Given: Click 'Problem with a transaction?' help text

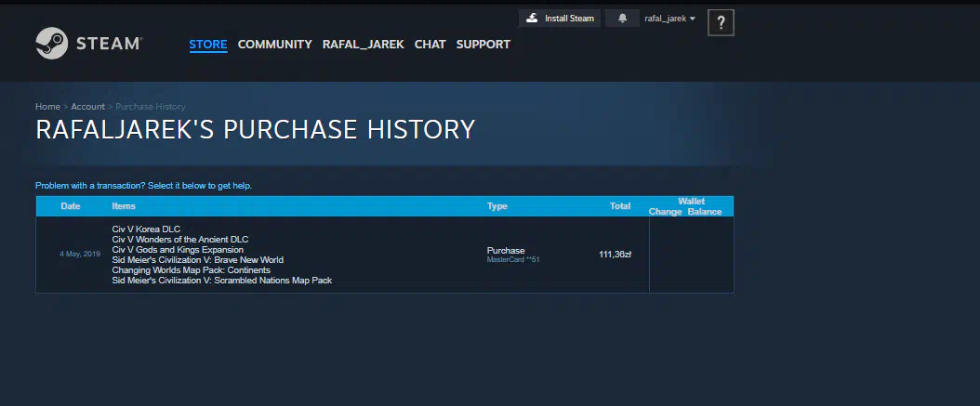Looking at the screenshot, I should [143, 186].
